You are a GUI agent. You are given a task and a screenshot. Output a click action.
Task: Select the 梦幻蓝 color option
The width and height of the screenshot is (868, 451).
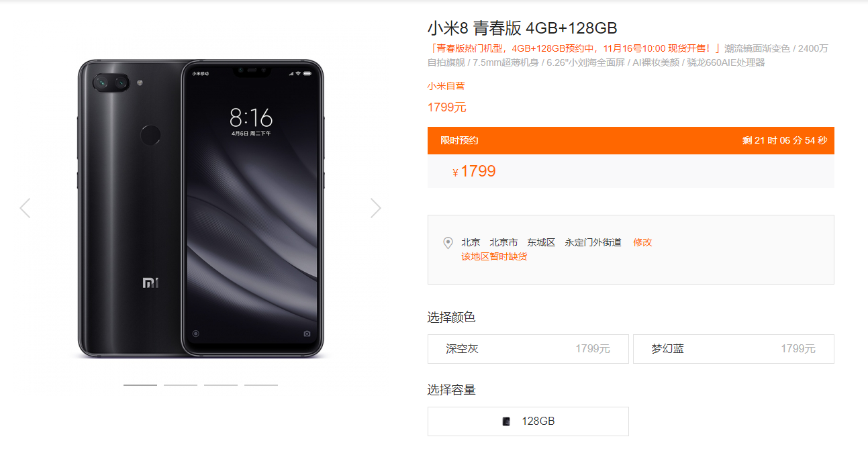(734, 349)
